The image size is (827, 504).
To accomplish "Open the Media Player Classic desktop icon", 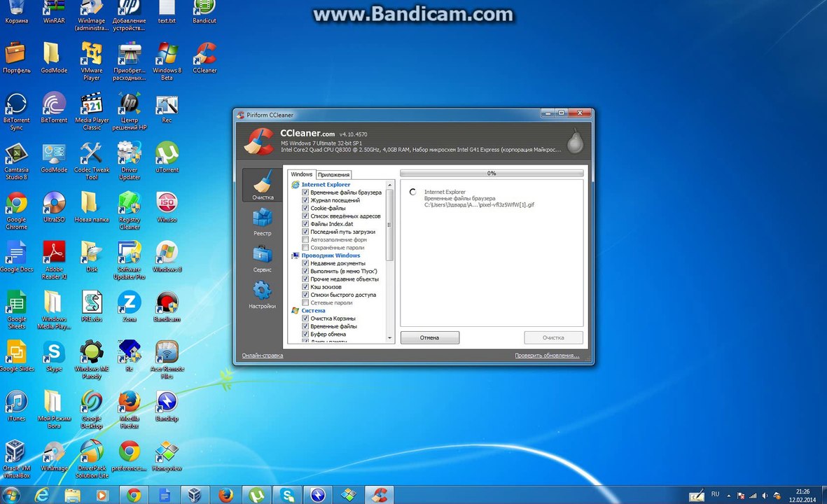I will [x=91, y=111].
